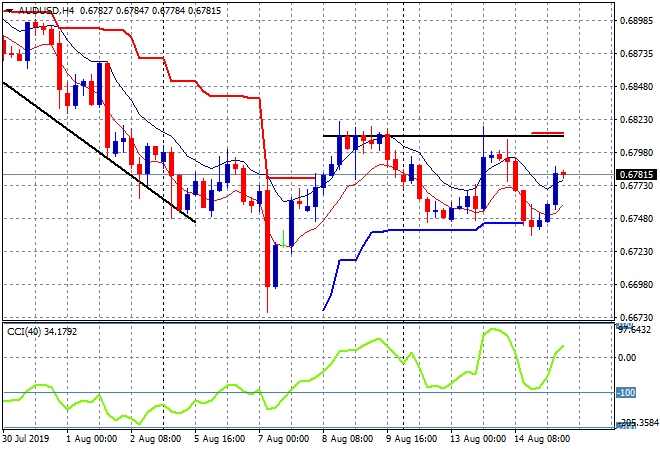Screen dimensions: 660x450
Task: Select the black horizontal resistance line
Action: coord(443,136)
